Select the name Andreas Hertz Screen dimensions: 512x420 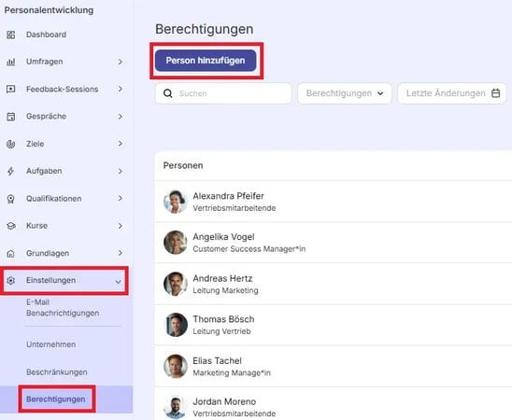[222, 278]
